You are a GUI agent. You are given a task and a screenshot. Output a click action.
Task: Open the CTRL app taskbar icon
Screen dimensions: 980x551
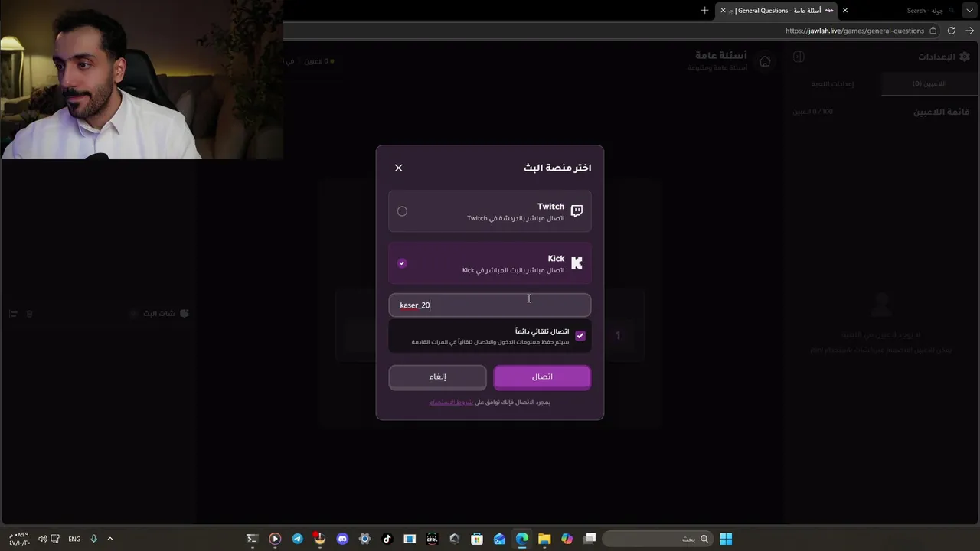coord(432,539)
